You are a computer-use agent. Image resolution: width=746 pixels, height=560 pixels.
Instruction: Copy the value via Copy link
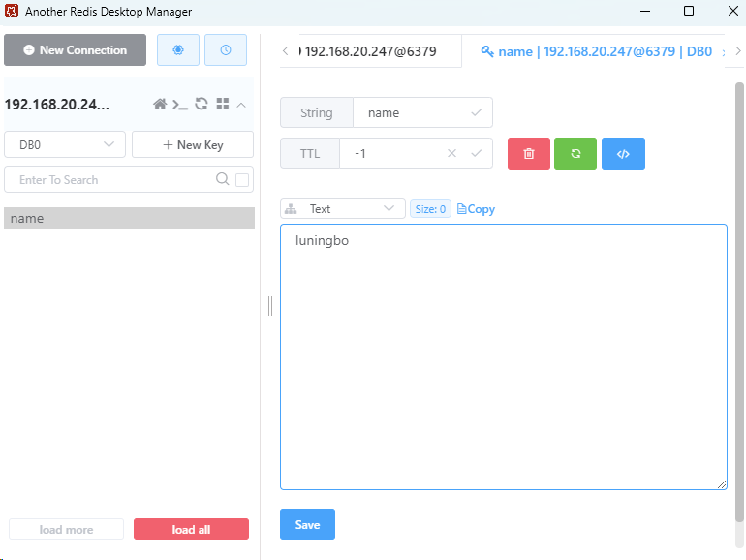click(476, 209)
